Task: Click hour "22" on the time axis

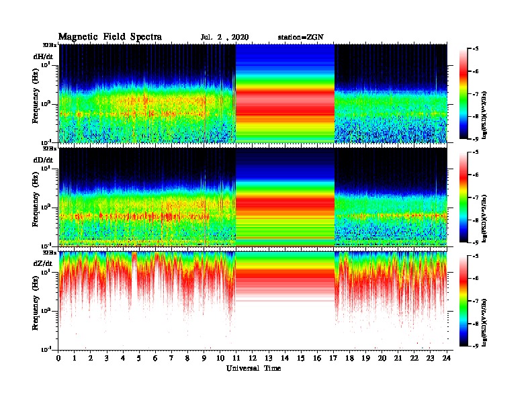Action: [x=414, y=358]
